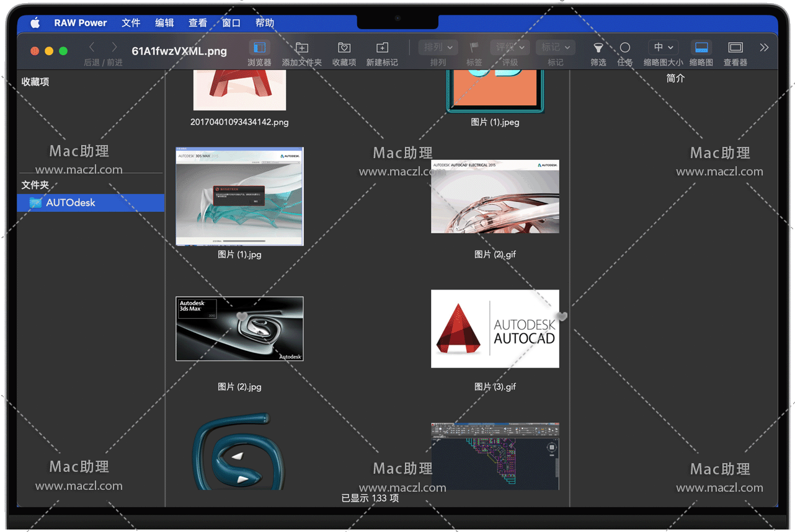Click the flag (标签) icon
795x532 pixels.
coord(474,48)
